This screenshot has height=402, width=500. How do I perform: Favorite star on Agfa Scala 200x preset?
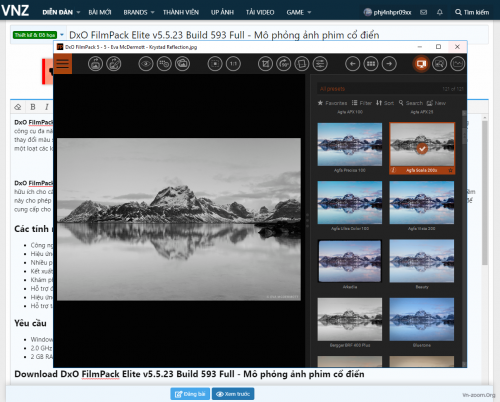point(450,170)
